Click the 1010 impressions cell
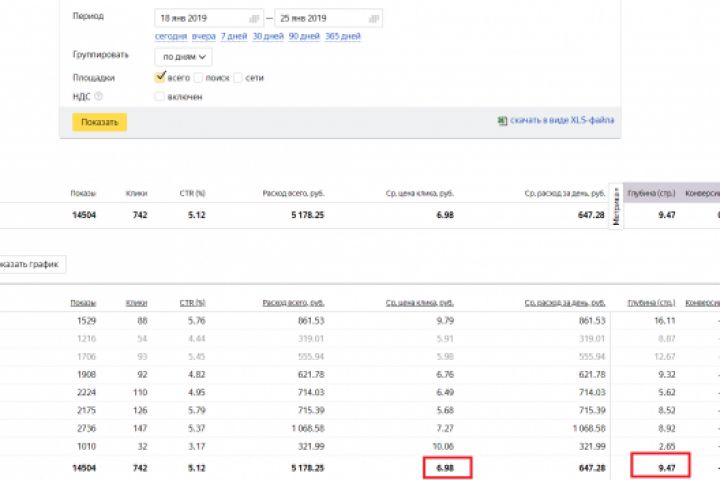 (x=86, y=446)
